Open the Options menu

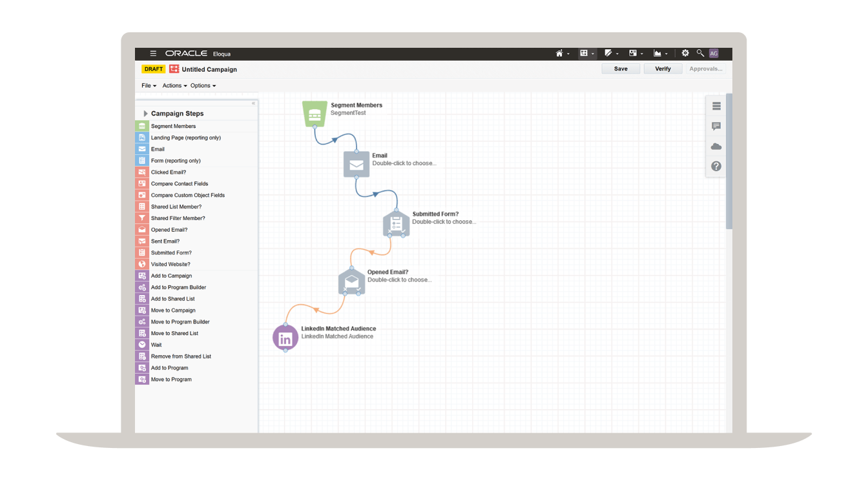[202, 85]
